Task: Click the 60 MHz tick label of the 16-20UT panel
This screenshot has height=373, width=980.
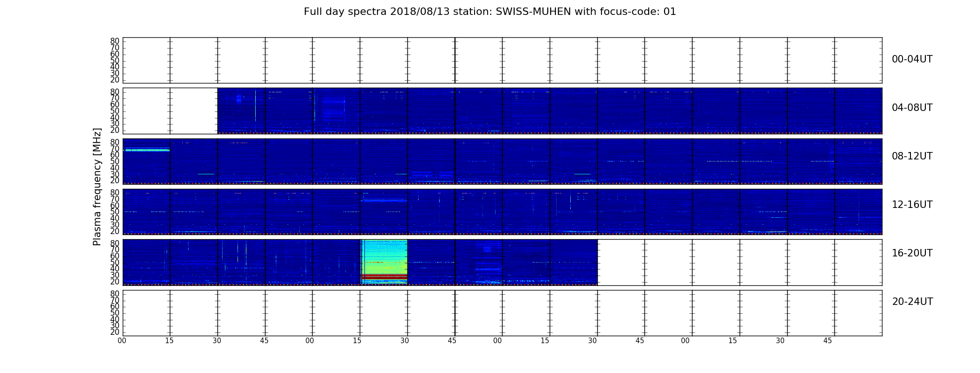Action: point(115,256)
